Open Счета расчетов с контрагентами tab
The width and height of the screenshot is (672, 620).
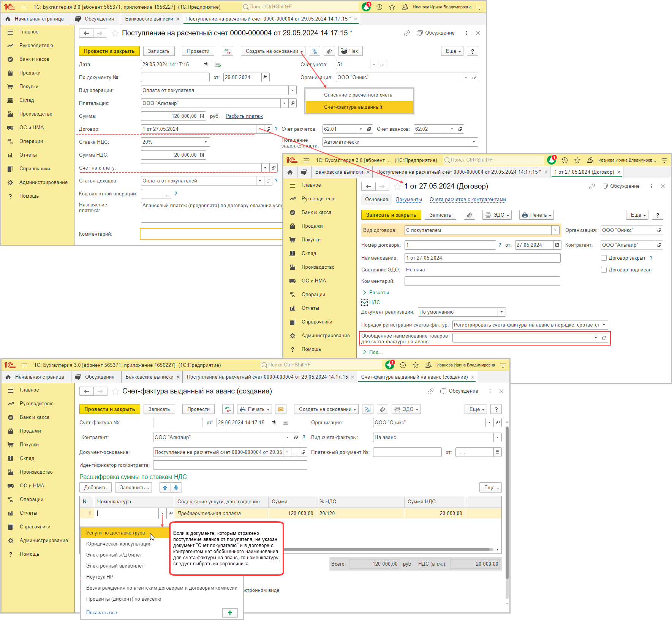point(468,200)
